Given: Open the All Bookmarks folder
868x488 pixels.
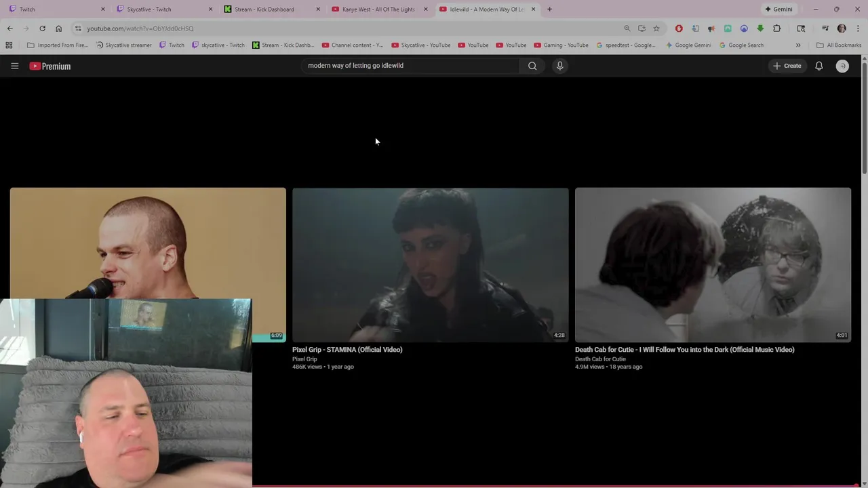Looking at the screenshot, I should 839,45.
